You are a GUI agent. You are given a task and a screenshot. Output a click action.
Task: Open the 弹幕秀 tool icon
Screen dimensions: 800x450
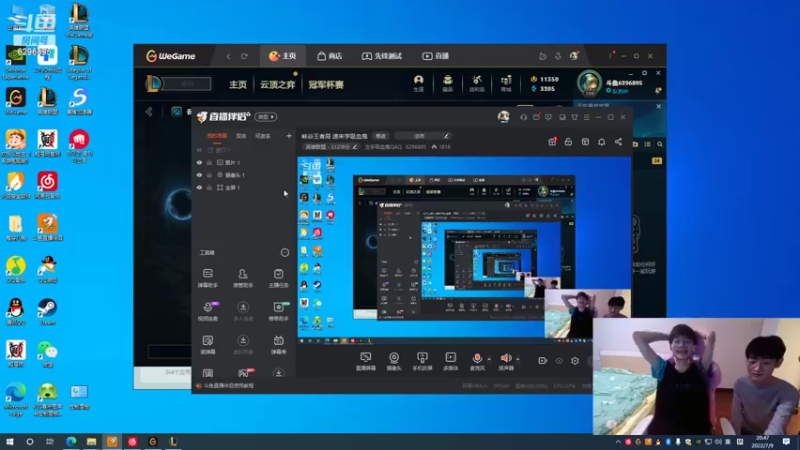(x=279, y=345)
